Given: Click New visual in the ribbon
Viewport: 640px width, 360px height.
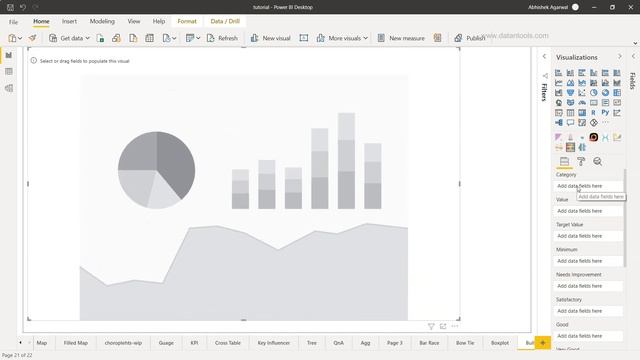Looking at the screenshot, I should coord(270,38).
